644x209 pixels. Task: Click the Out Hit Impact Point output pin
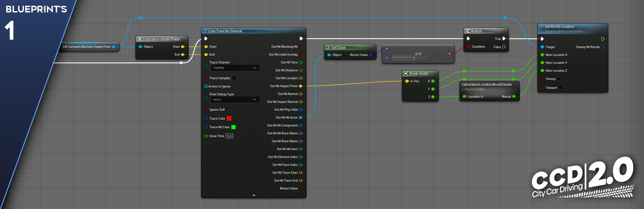tap(301, 86)
